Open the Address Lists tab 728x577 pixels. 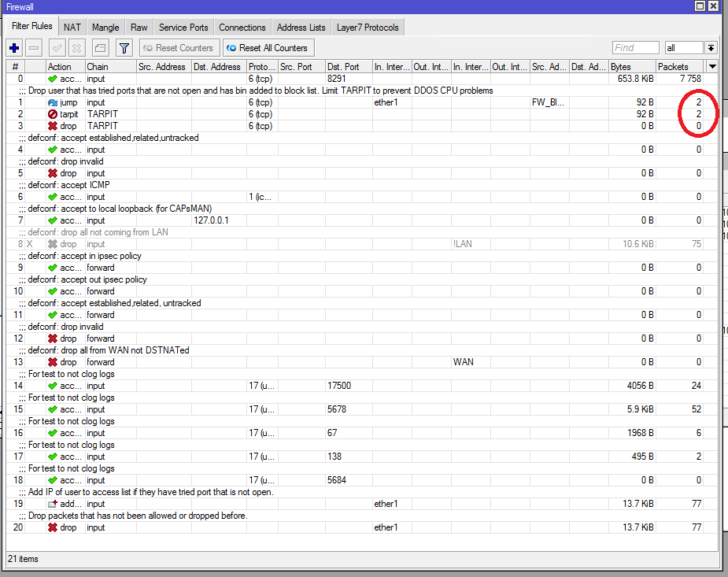[301, 28]
